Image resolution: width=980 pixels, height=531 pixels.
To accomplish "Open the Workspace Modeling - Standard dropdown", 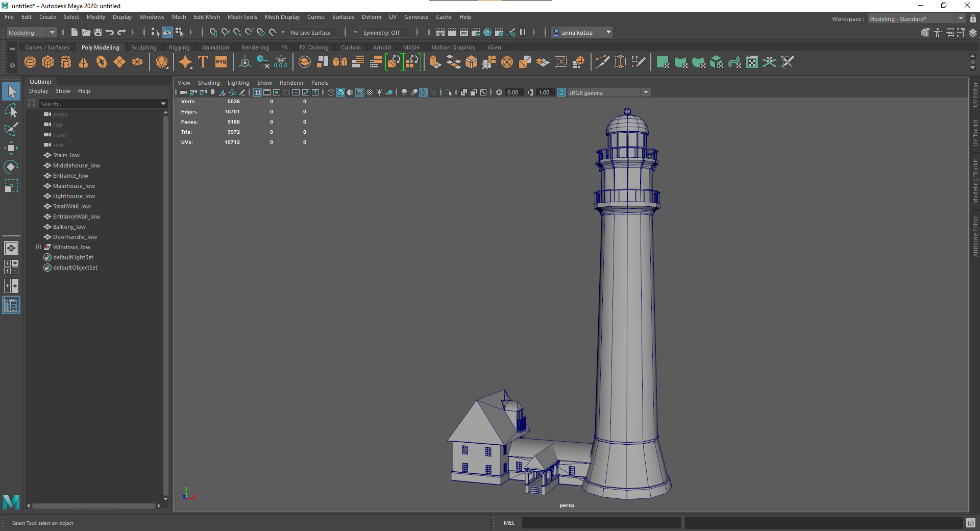I will [916, 19].
